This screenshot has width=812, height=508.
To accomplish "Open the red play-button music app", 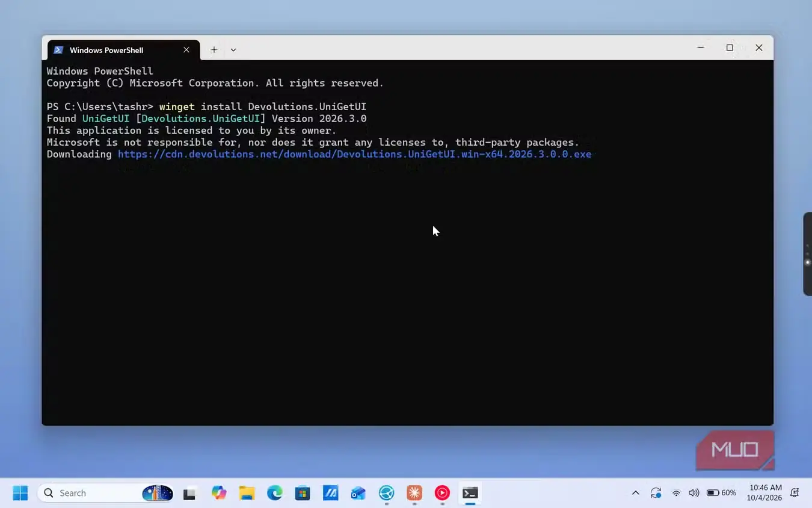I will pyautogui.click(x=442, y=493).
